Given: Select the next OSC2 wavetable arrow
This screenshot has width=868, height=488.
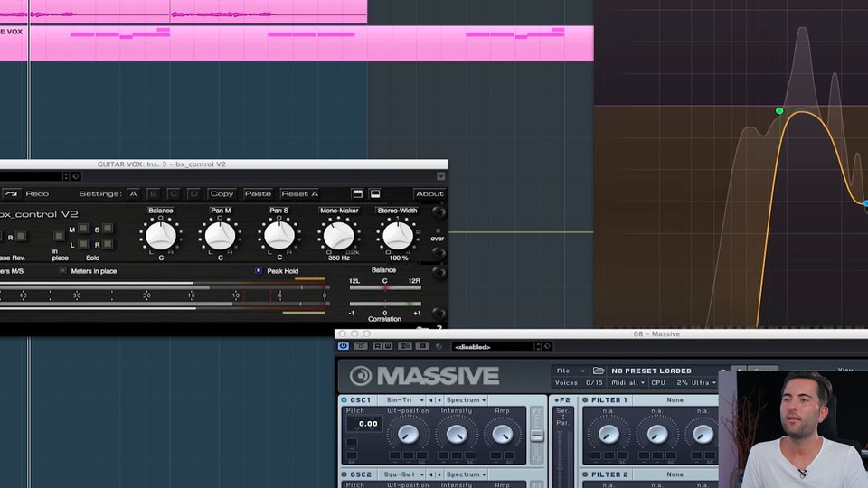Looking at the screenshot, I should [439, 474].
